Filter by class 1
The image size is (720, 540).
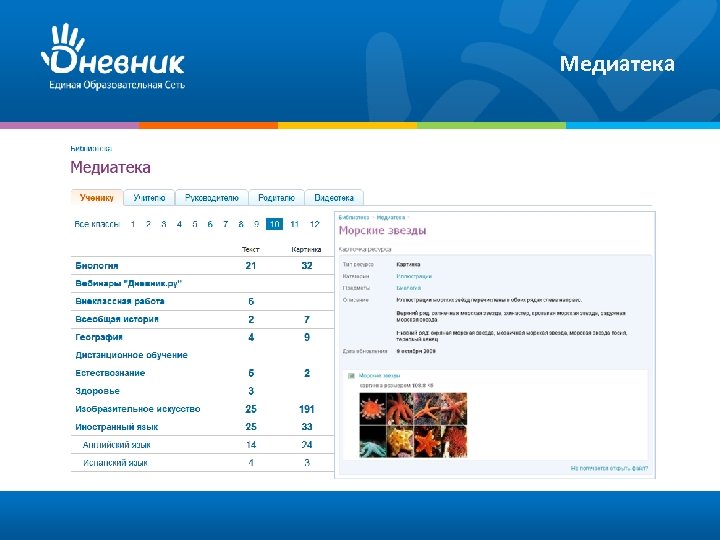click(133, 224)
